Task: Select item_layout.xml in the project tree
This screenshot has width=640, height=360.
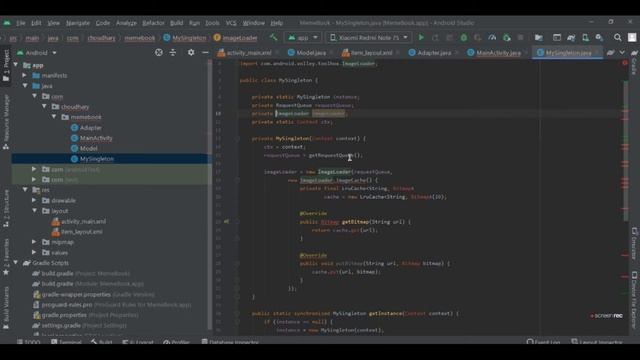Action: [x=82, y=232]
